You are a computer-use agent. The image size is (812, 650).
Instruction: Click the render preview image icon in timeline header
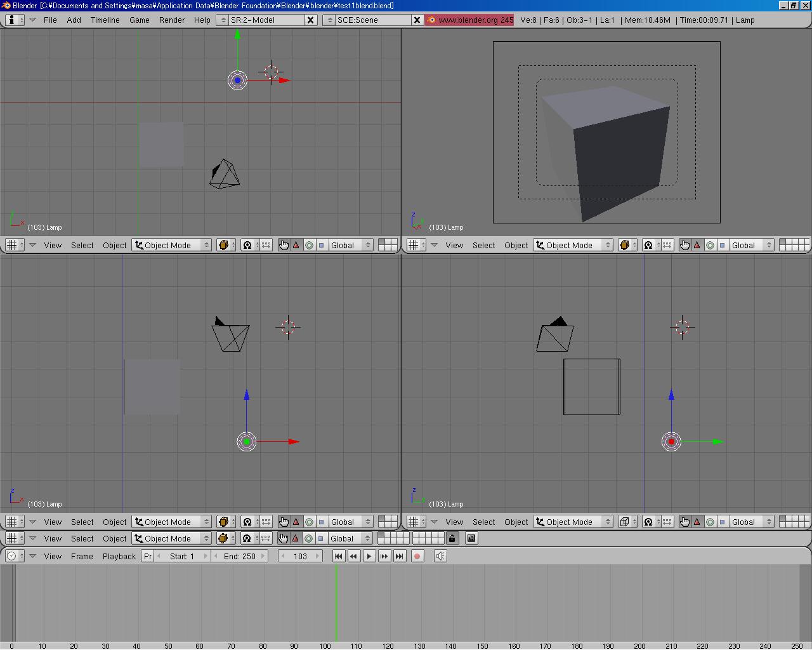[471, 538]
